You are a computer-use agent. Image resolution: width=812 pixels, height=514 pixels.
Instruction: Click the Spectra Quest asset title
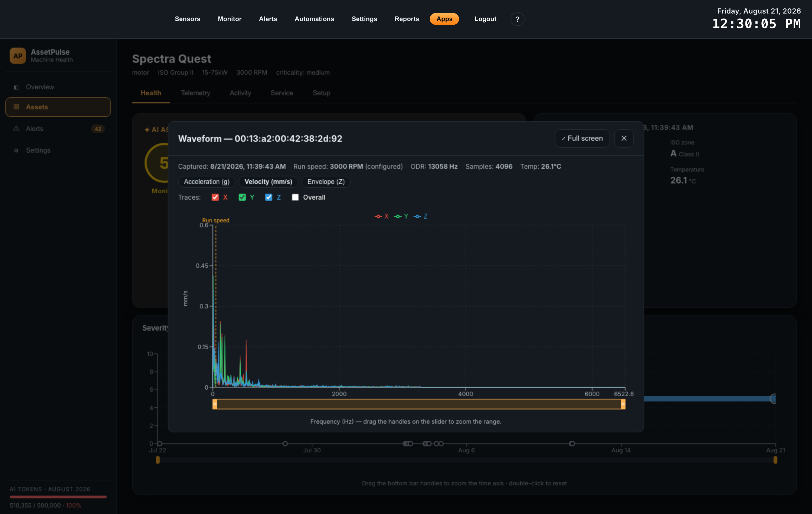pyautogui.click(x=172, y=59)
